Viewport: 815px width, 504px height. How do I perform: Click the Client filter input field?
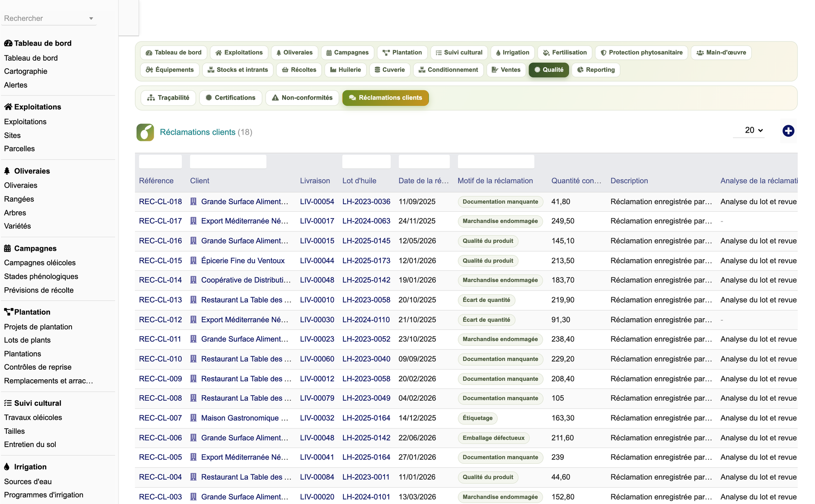tap(228, 162)
